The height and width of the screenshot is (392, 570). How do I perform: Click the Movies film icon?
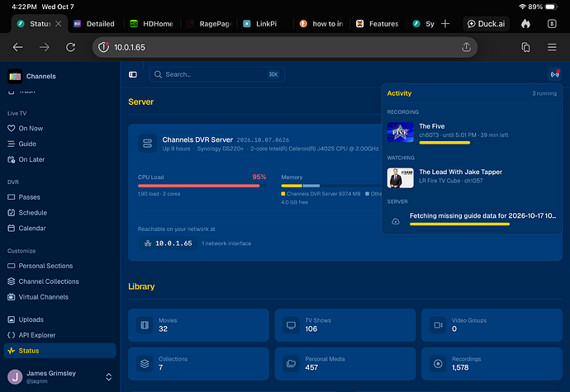(x=145, y=325)
